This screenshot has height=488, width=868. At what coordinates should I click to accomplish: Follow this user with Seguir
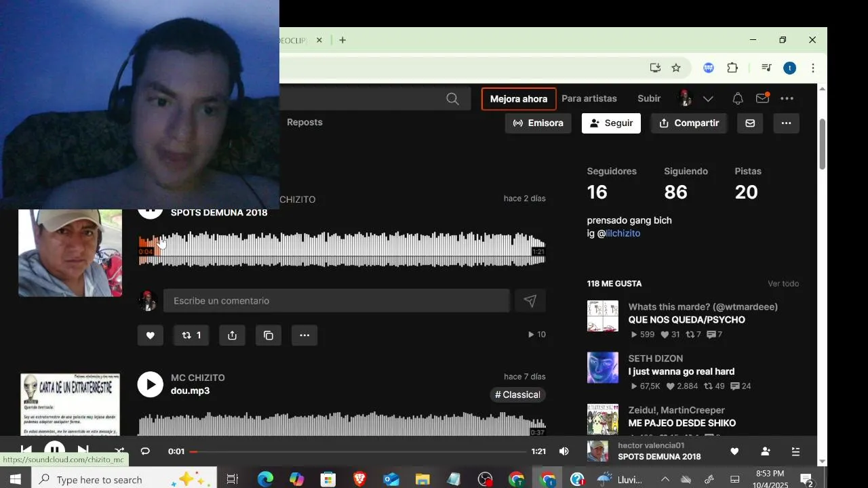point(611,123)
